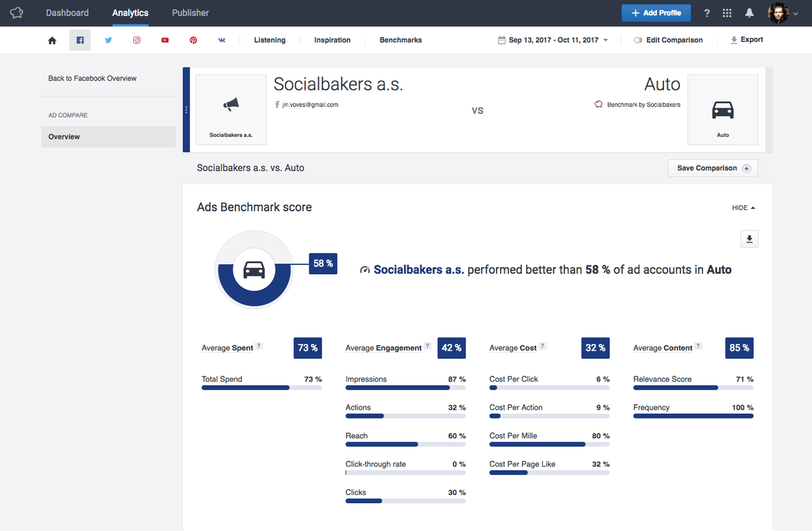Click the Average Cost help icon
The image size is (812, 531).
(543, 346)
